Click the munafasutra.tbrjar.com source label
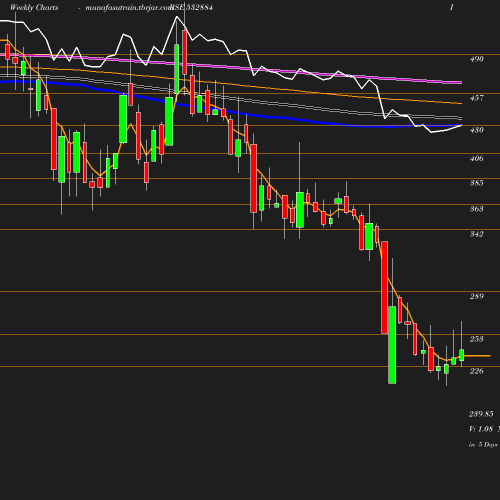 click(x=129, y=7)
